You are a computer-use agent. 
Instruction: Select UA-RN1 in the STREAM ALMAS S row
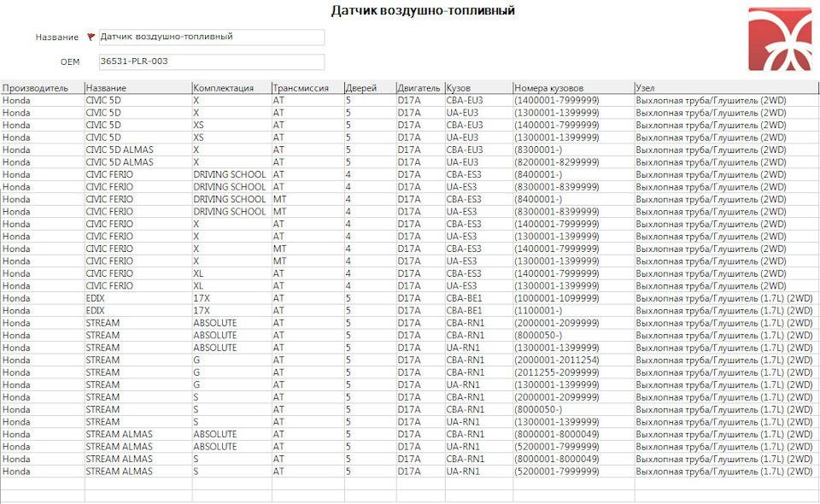click(x=463, y=472)
